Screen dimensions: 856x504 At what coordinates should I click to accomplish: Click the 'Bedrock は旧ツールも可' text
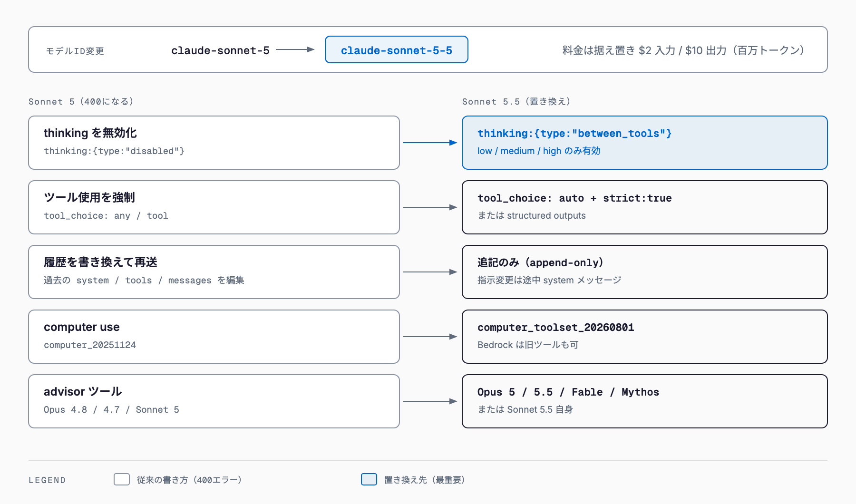tap(528, 345)
